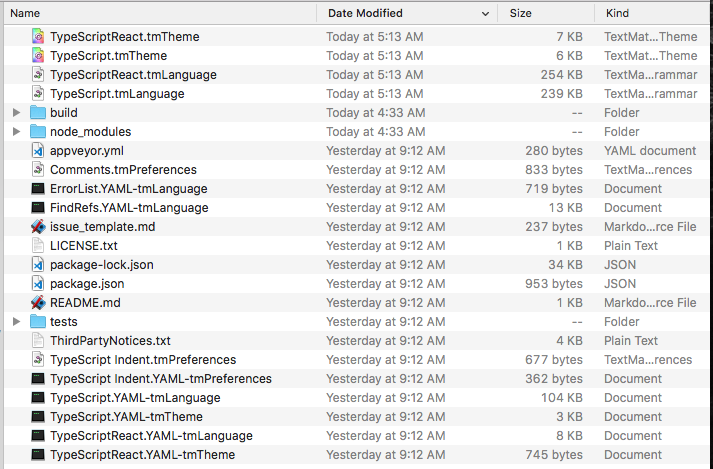Toggle sort direction arrow in Date Modified header
The image size is (713, 469).
[x=485, y=14]
